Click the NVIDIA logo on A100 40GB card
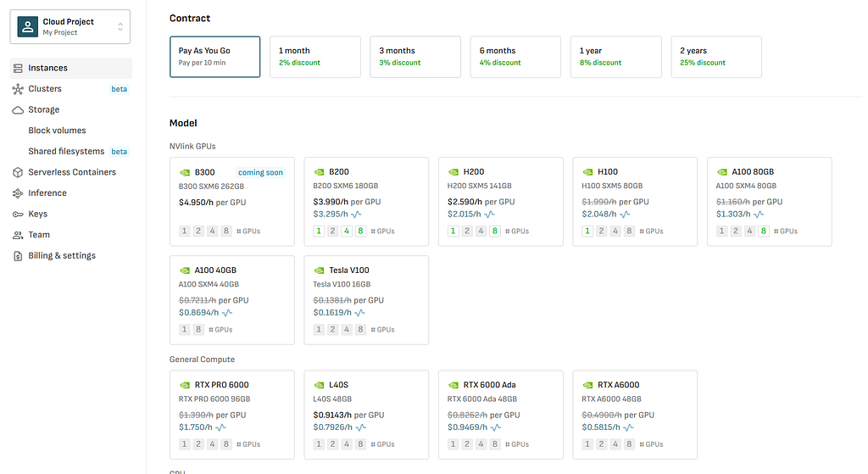The image size is (868, 474). [x=184, y=270]
